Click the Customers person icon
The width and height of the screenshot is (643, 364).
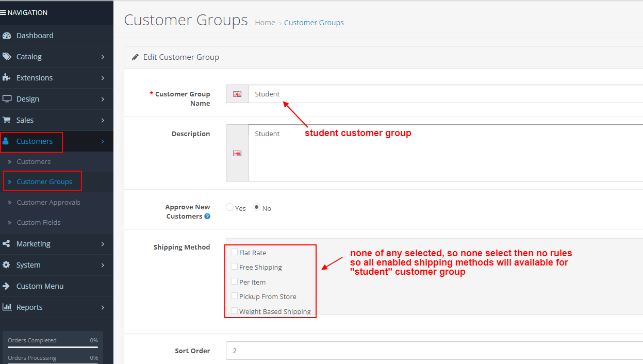click(x=6, y=141)
